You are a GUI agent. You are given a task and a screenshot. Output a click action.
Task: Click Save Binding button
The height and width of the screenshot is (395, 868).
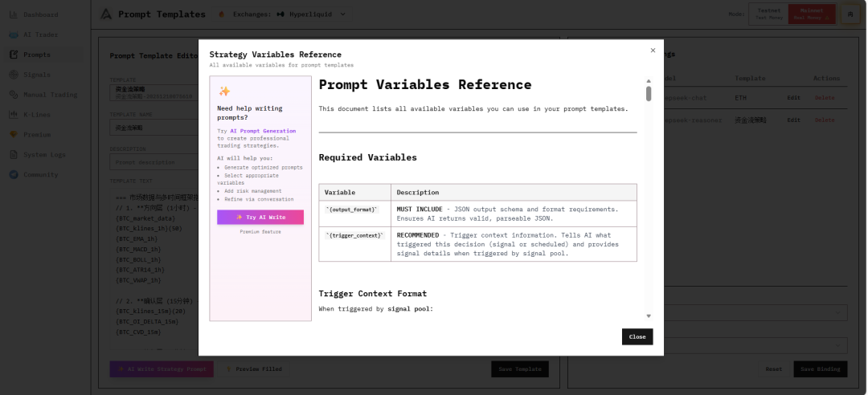821,369
